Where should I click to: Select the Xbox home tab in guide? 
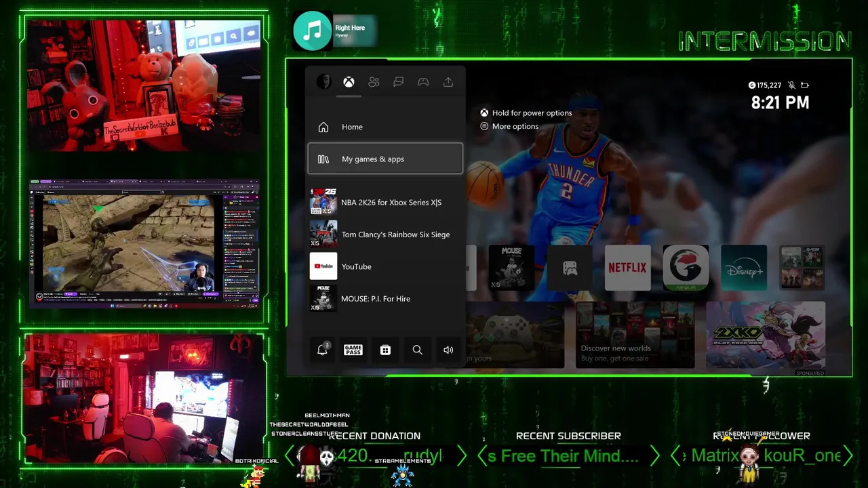click(x=349, y=82)
